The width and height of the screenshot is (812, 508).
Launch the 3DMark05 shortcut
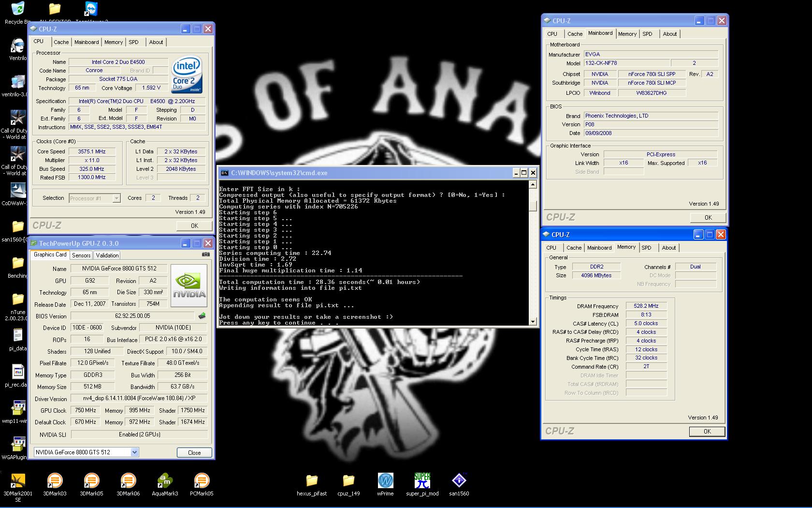point(91,481)
